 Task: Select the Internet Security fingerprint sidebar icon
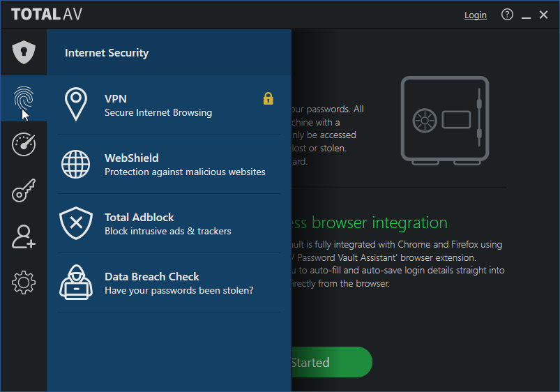(24, 98)
